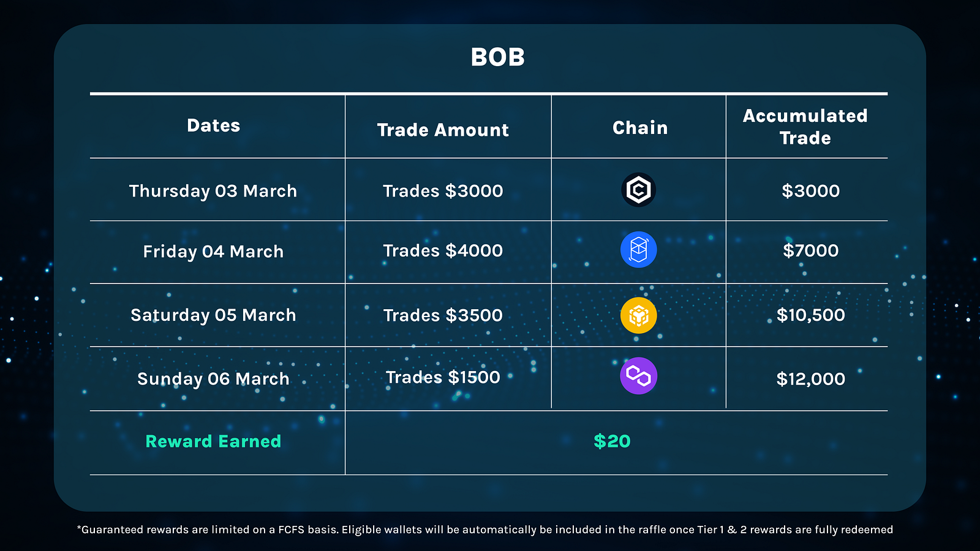This screenshot has width=980, height=551.
Task: Click the Cronos chain logo icon
Action: click(638, 190)
